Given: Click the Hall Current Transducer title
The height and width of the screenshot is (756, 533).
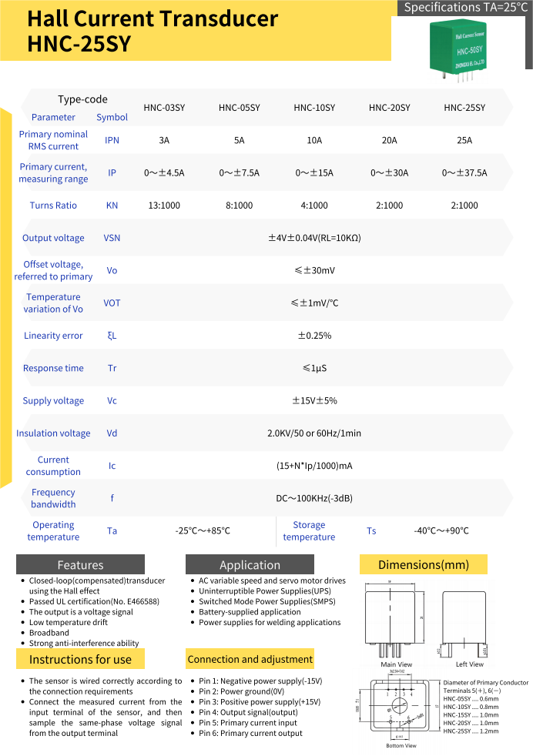Looking at the screenshot, I should coord(153,19).
